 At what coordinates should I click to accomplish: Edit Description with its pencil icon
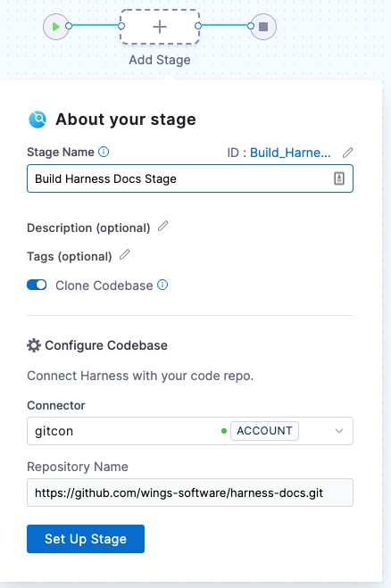tap(162, 226)
